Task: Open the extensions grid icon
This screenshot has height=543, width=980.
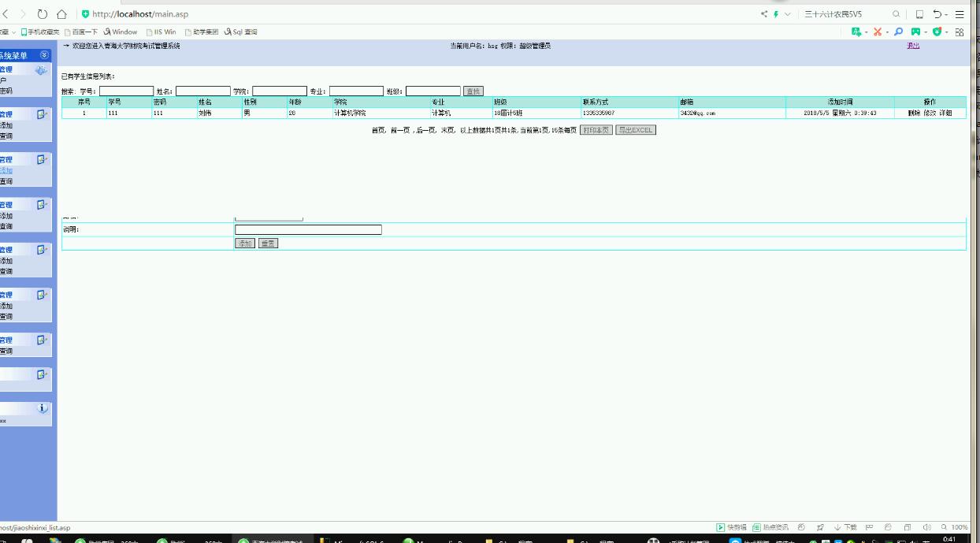Action: (x=960, y=32)
